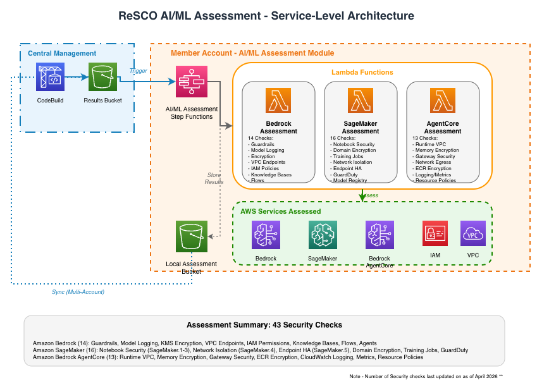
Task: Click the Amazon Bedrock (14) summary line
Action: pos(205,343)
